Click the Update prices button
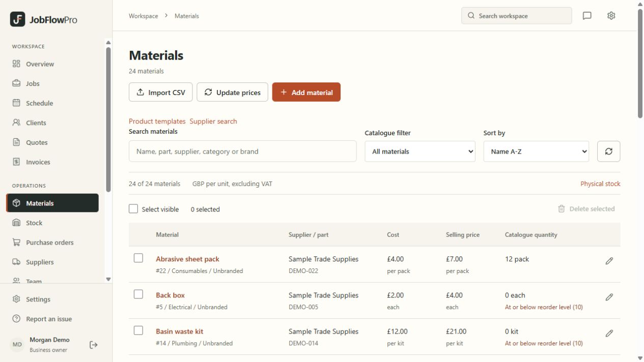Viewport: 644px width, 362px height. [233, 93]
